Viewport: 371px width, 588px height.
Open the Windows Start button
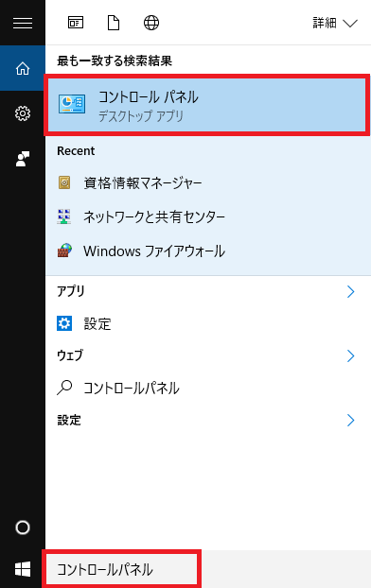coord(23,569)
